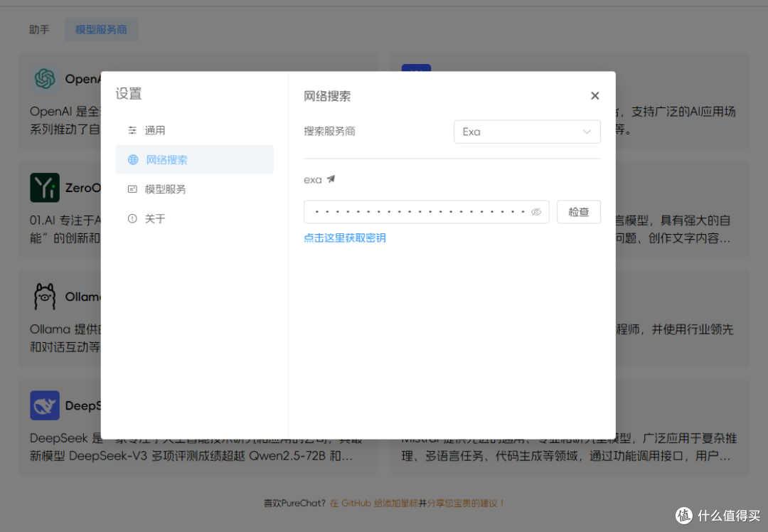Image resolution: width=768 pixels, height=532 pixels.
Task: Click the 搜索服务商 label text
Action: pyautogui.click(x=330, y=132)
